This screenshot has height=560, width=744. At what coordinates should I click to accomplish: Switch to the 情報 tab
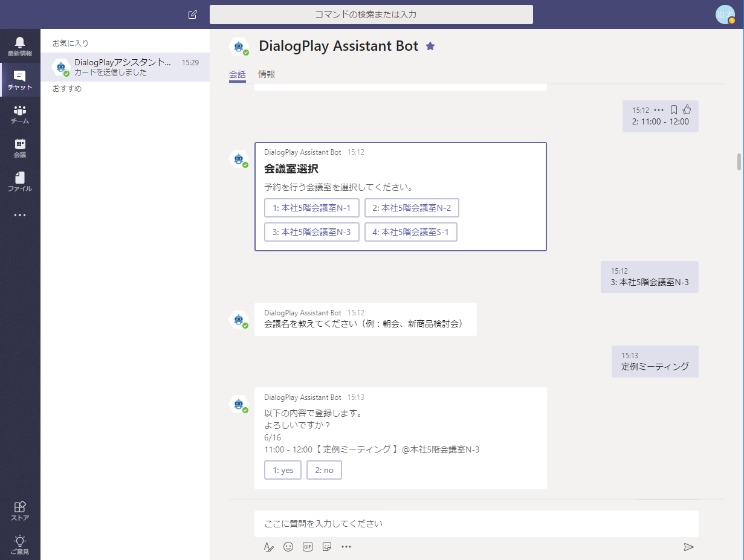click(267, 74)
